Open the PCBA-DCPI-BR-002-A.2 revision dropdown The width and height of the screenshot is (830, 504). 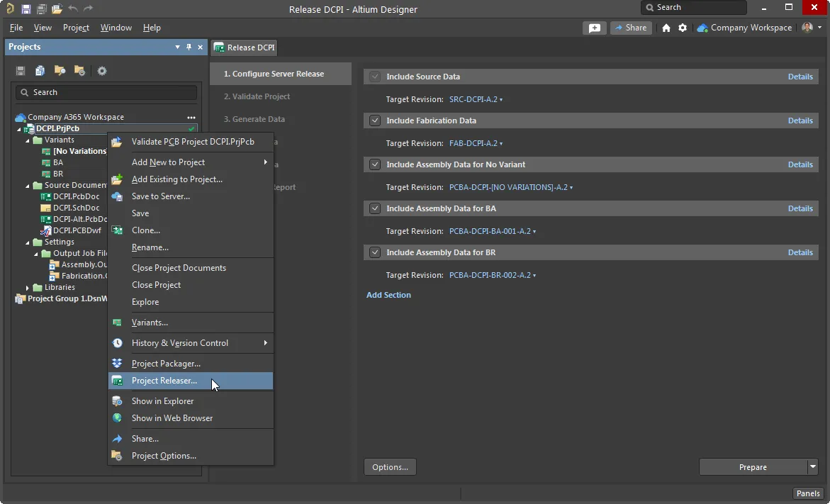(x=493, y=275)
